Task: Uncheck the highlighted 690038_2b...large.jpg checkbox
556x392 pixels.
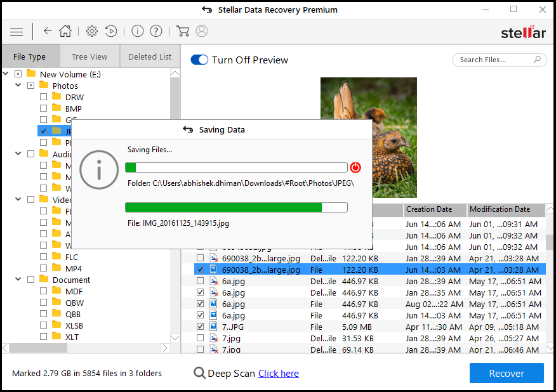Action: [x=201, y=270]
